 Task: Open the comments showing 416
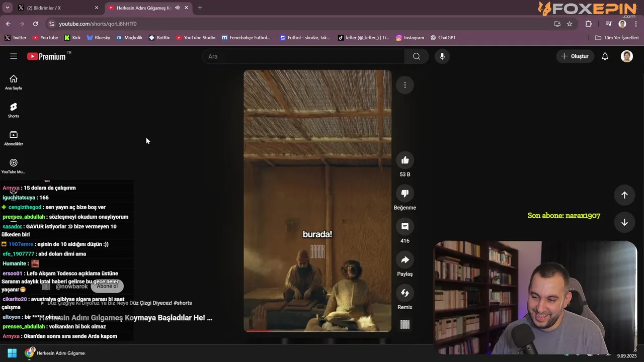[x=405, y=227]
